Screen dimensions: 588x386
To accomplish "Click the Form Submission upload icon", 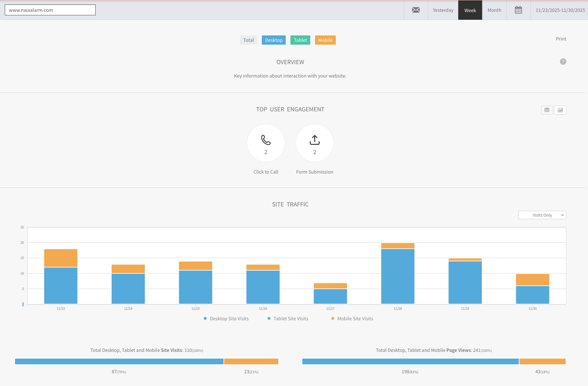I will click(x=315, y=140).
